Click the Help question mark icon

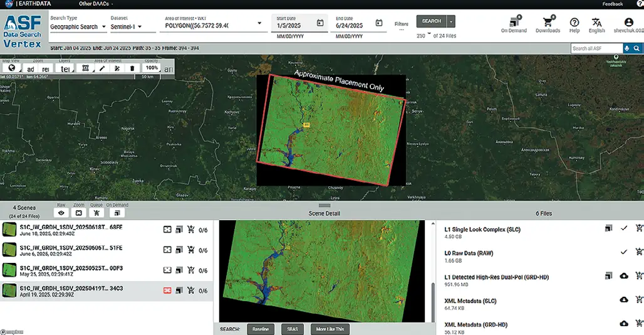tap(574, 23)
